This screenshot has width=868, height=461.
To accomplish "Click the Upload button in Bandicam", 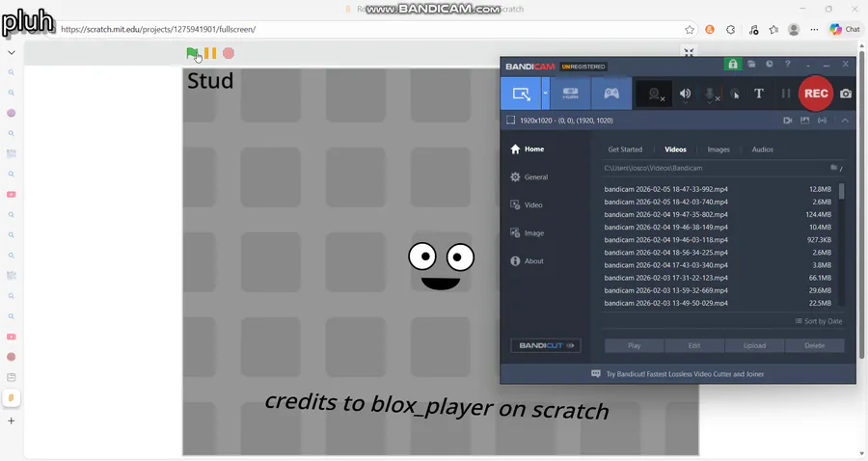I will [x=754, y=345].
